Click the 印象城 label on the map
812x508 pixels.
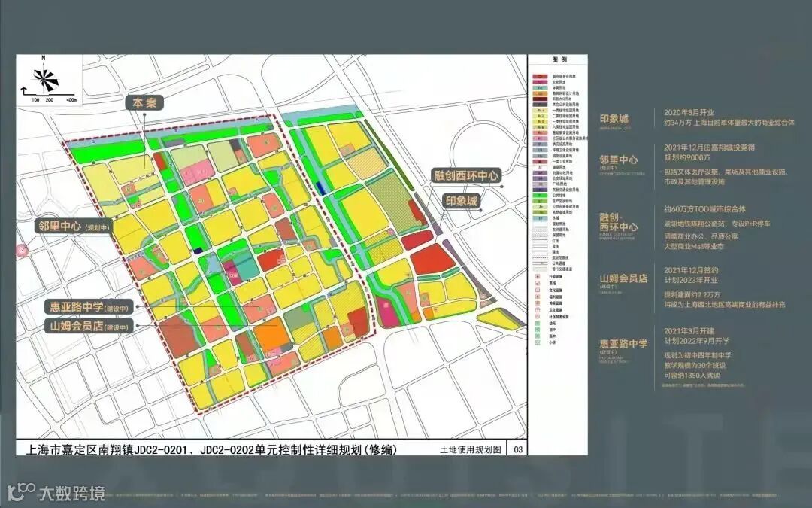point(462,201)
